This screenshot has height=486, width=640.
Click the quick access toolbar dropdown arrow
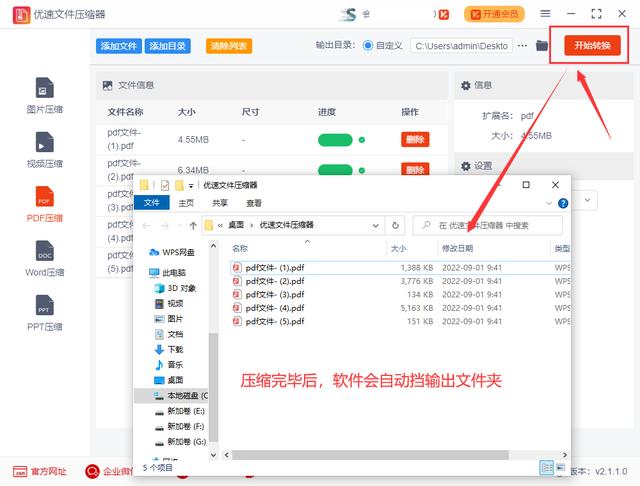191,186
